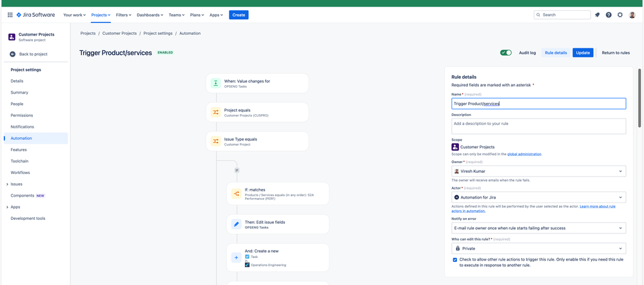This screenshot has height=285, width=644.
Task: Open the settings gear icon
Action: tap(620, 15)
